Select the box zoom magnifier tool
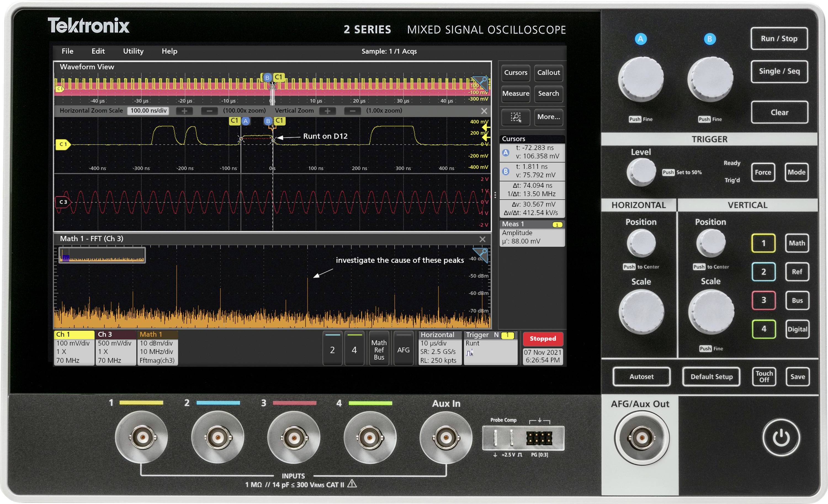This screenshot has height=504, width=828. (x=516, y=118)
